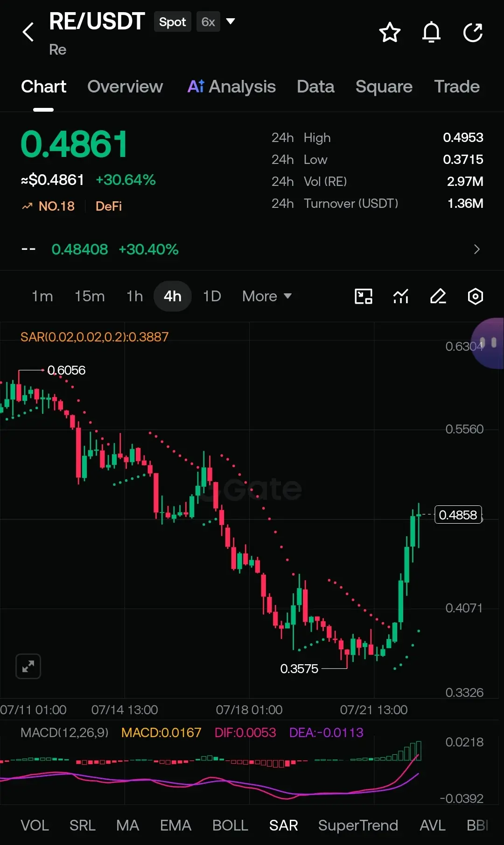
Task: Switch to the Chart tab
Action: (43, 86)
